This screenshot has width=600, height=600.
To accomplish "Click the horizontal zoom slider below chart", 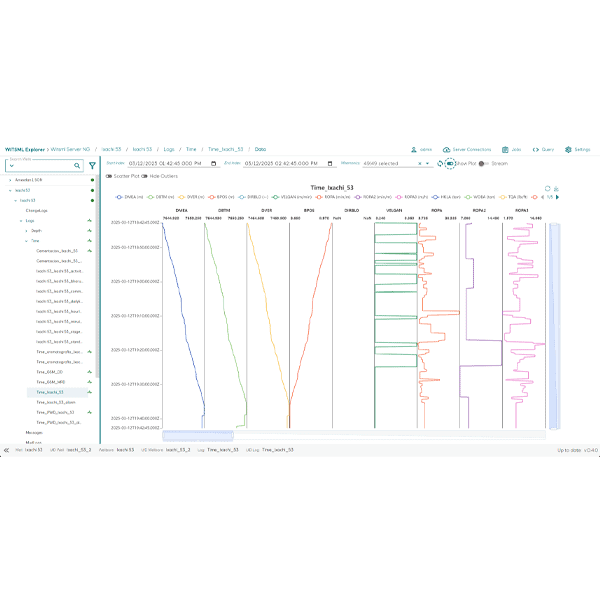I will (198, 435).
